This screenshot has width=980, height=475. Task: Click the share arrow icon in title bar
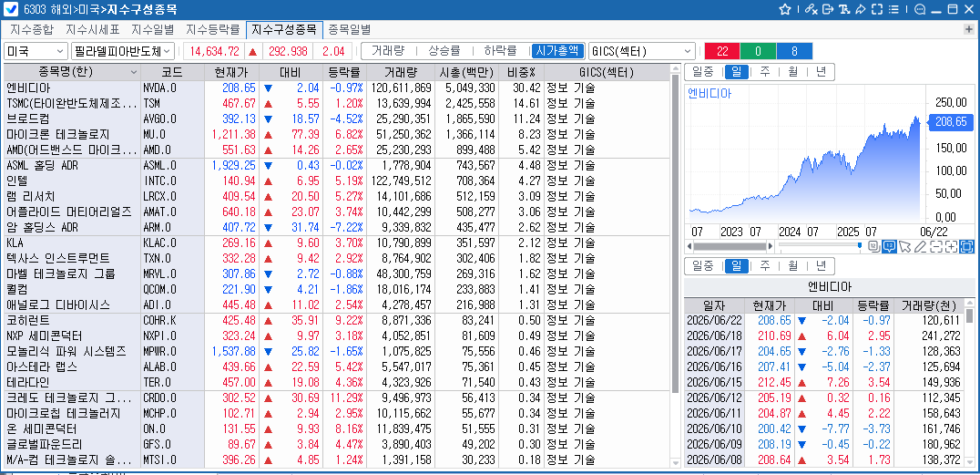[x=861, y=9]
